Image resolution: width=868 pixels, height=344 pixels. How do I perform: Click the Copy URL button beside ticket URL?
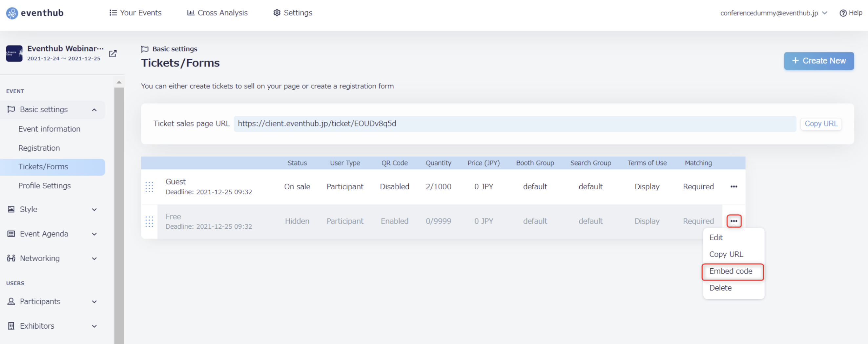pyautogui.click(x=821, y=124)
